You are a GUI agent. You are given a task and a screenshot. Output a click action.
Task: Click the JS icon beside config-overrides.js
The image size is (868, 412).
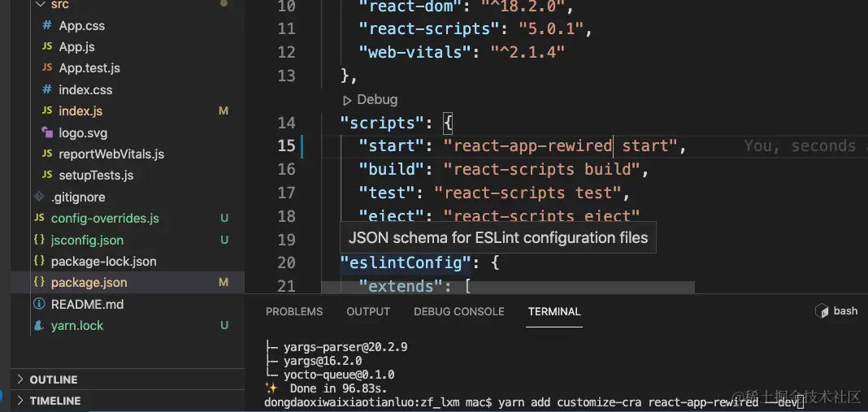(x=39, y=218)
